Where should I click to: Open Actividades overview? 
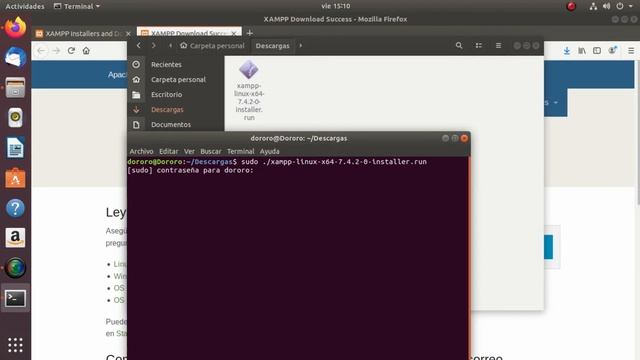[24, 6]
